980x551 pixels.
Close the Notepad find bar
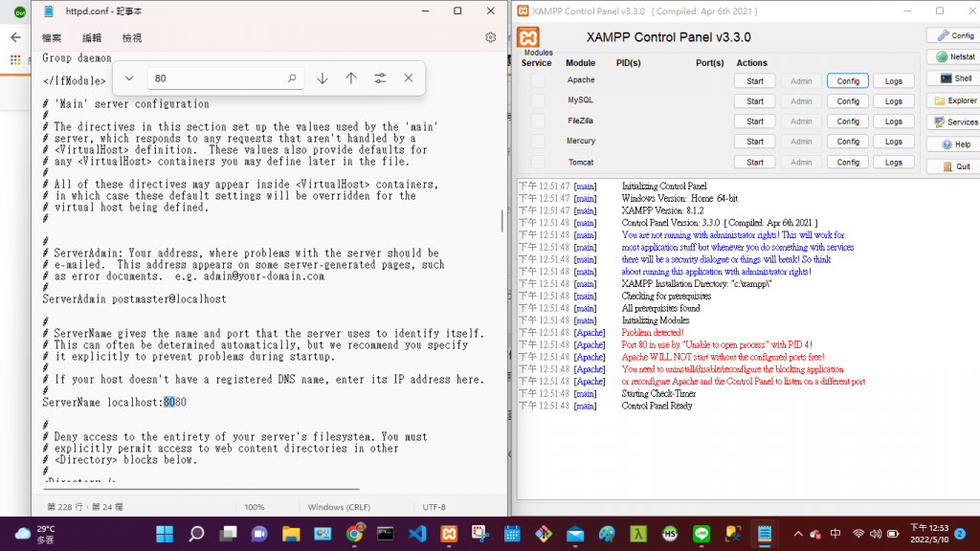409,78
